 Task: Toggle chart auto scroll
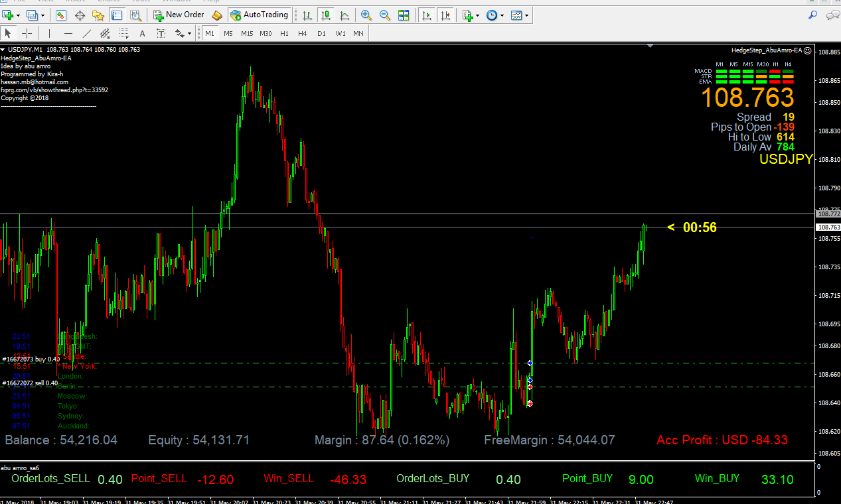pyautogui.click(x=427, y=15)
